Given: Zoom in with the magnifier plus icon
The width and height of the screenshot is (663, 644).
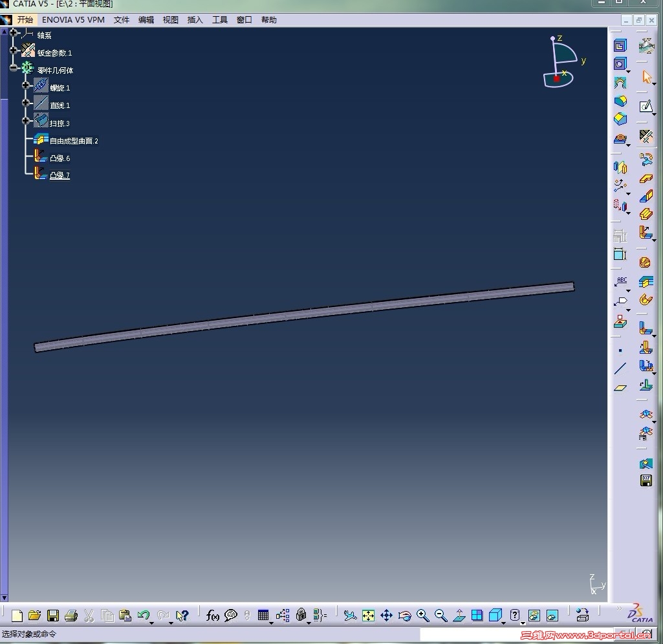Looking at the screenshot, I should [423, 616].
